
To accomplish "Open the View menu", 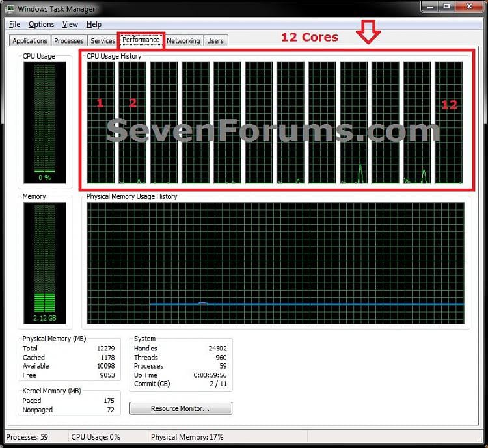I will click(70, 24).
